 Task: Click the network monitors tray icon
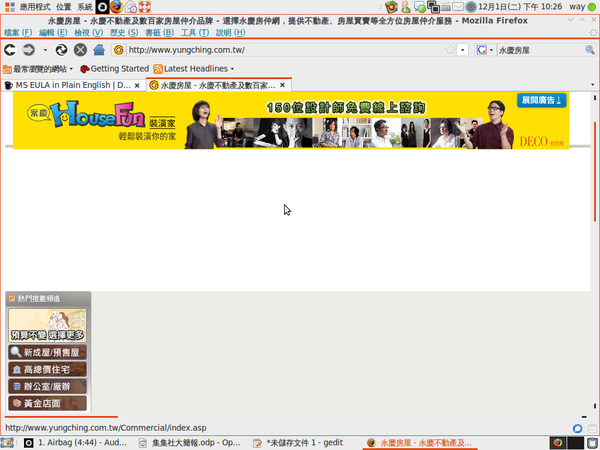pos(434,7)
